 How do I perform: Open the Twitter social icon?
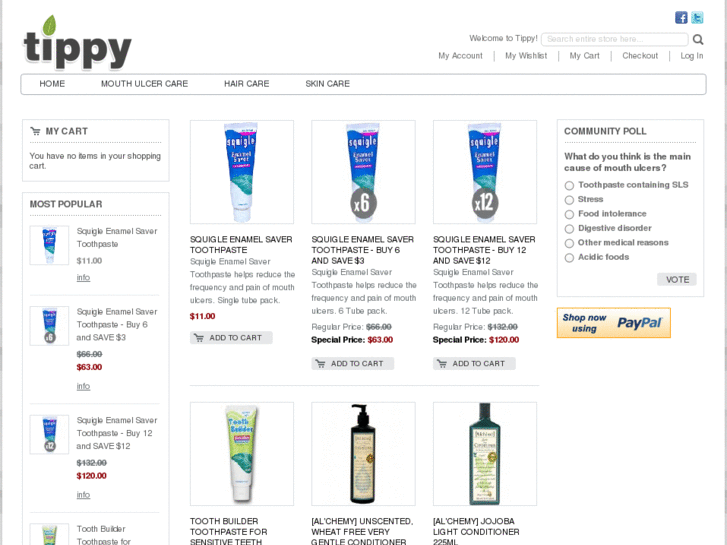click(x=697, y=18)
